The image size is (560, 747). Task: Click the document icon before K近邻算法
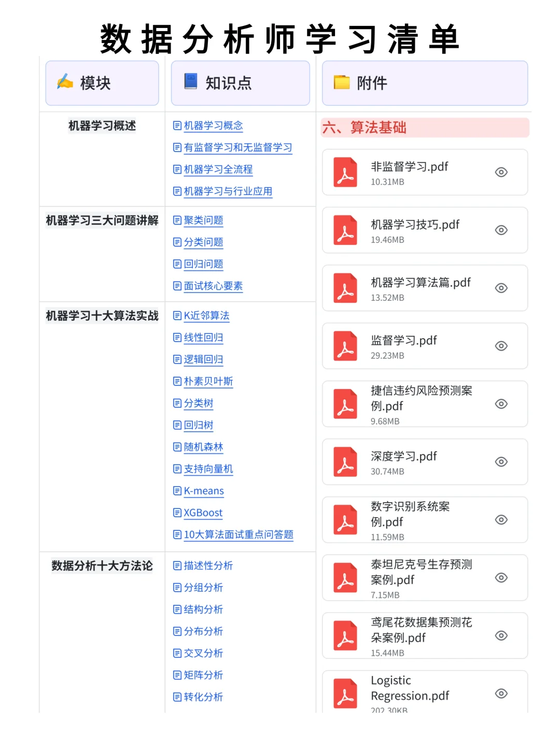pyautogui.click(x=177, y=315)
